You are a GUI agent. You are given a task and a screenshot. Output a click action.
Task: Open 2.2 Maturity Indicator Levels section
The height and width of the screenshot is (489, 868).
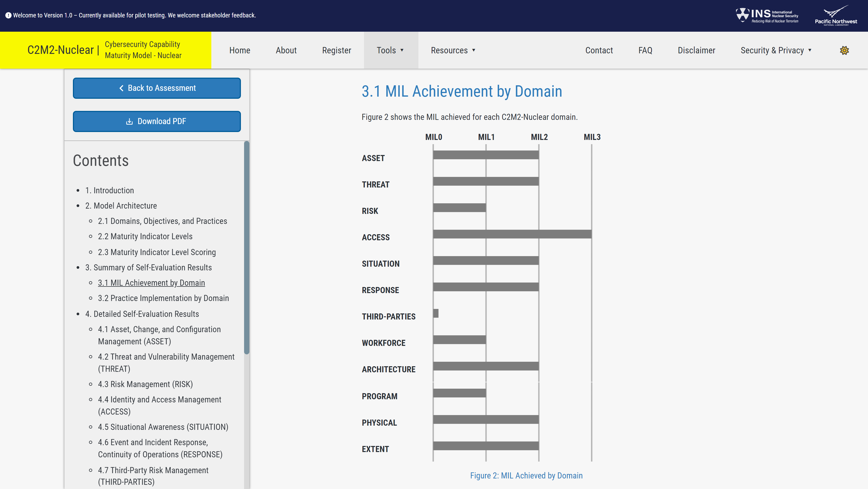tap(145, 236)
